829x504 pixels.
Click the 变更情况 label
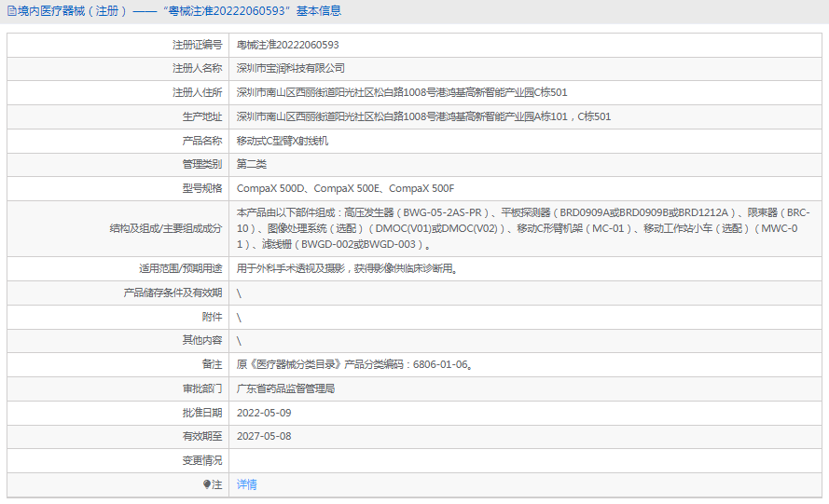pyautogui.click(x=202, y=460)
